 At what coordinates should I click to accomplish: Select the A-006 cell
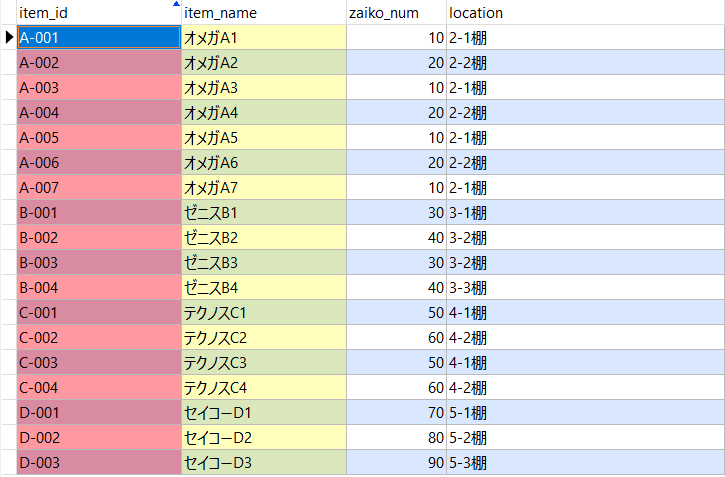[99, 162]
